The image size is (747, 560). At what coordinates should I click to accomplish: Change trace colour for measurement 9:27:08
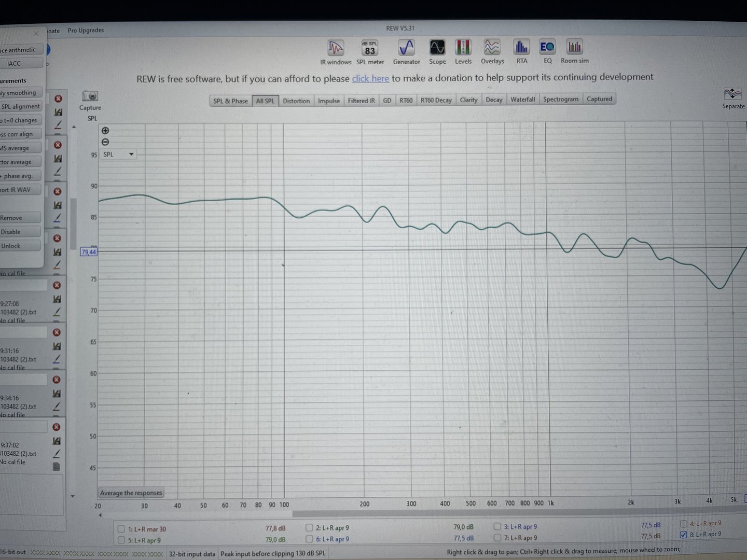coord(57,312)
